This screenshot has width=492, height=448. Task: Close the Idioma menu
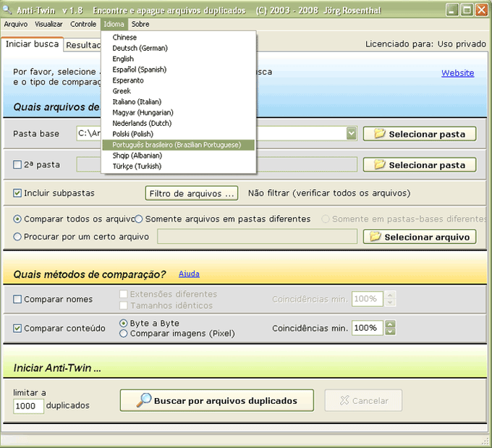(114, 24)
